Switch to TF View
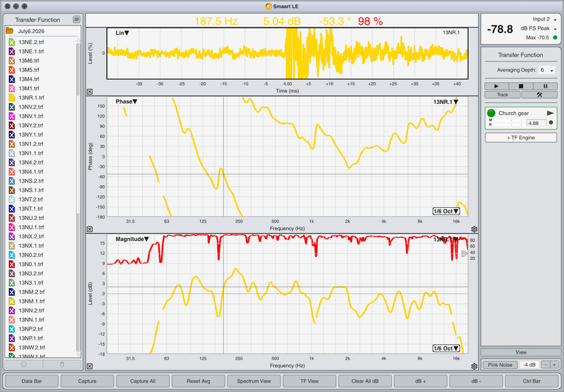The width and height of the screenshot is (564, 392). [x=310, y=381]
